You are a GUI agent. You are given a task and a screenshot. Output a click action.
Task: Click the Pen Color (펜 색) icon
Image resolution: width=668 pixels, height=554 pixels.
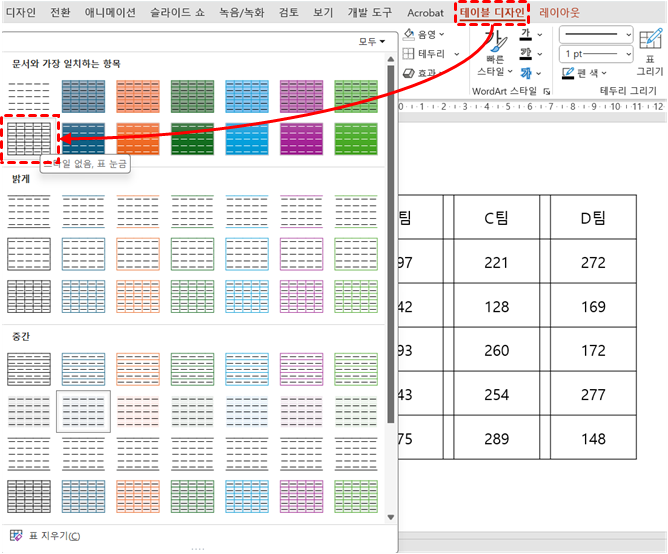tap(568, 73)
